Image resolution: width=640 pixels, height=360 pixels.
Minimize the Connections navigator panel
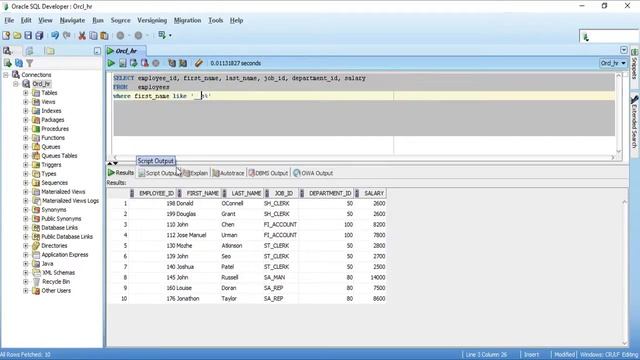[97, 51]
